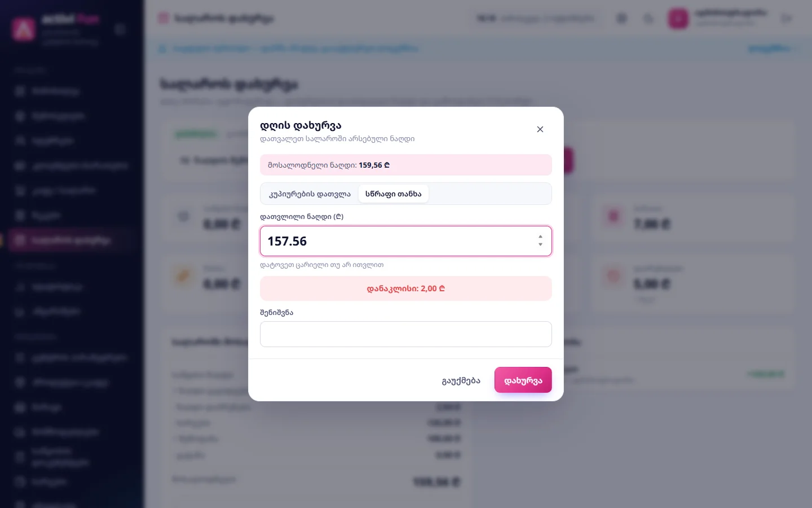The image size is (812, 508).
Task: Click the sidebar collapse icon beside the logo
Action: point(120,29)
